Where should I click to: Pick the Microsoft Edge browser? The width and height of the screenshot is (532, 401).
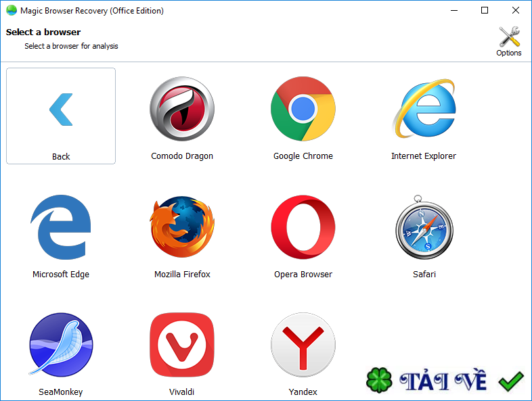(61, 228)
